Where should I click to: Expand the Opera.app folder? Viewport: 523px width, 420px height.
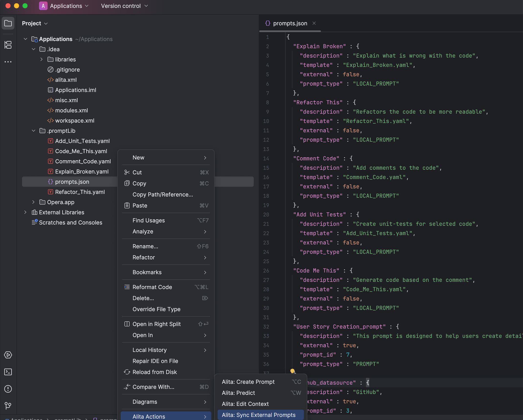pyautogui.click(x=33, y=202)
